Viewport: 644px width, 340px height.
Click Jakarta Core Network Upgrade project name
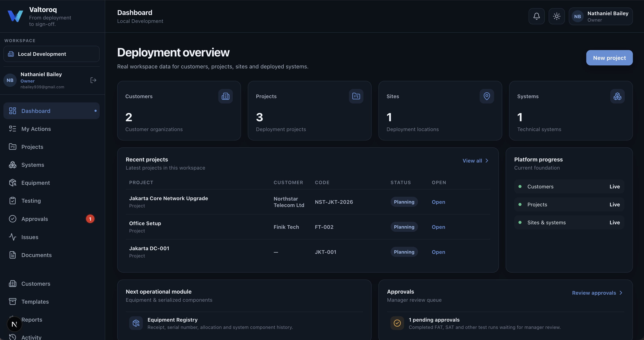pyautogui.click(x=168, y=198)
